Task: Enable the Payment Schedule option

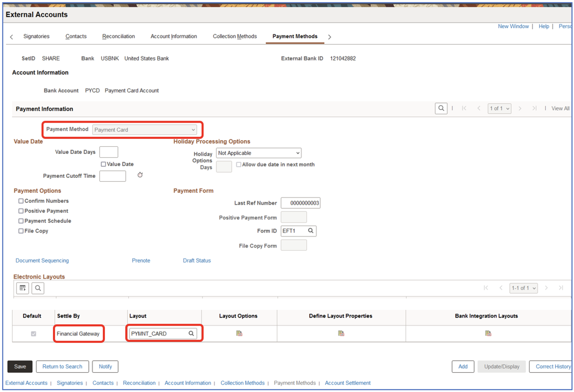Action: [x=21, y=221]
